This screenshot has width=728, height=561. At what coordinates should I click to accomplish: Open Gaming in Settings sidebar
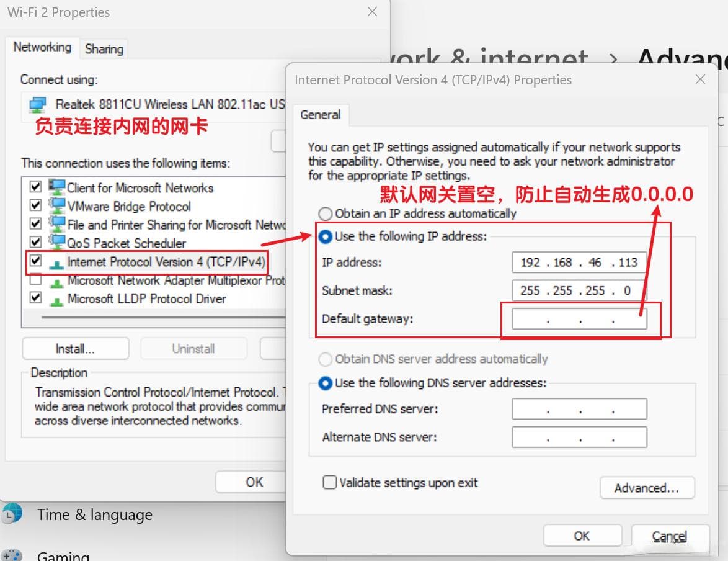point(63,555)
